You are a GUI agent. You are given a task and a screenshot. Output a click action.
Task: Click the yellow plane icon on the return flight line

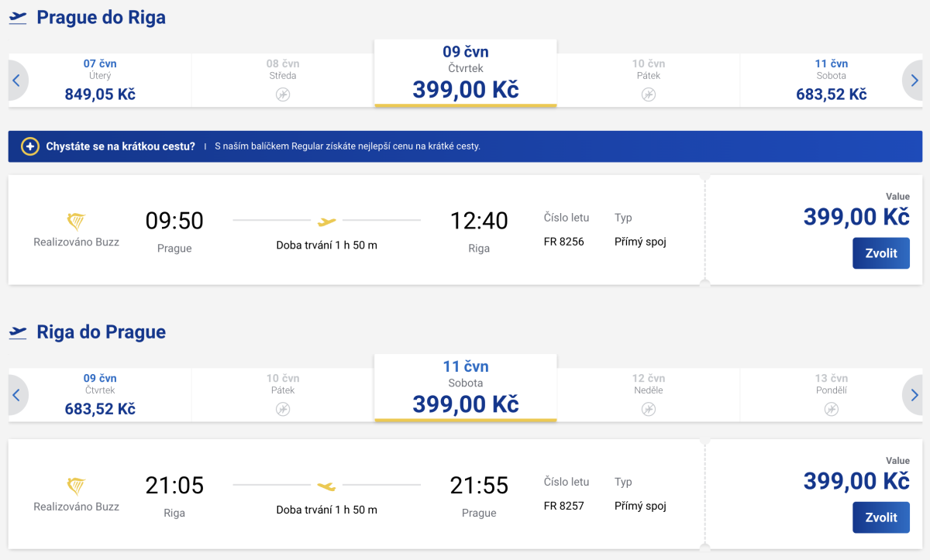click(x=327, y=486)
